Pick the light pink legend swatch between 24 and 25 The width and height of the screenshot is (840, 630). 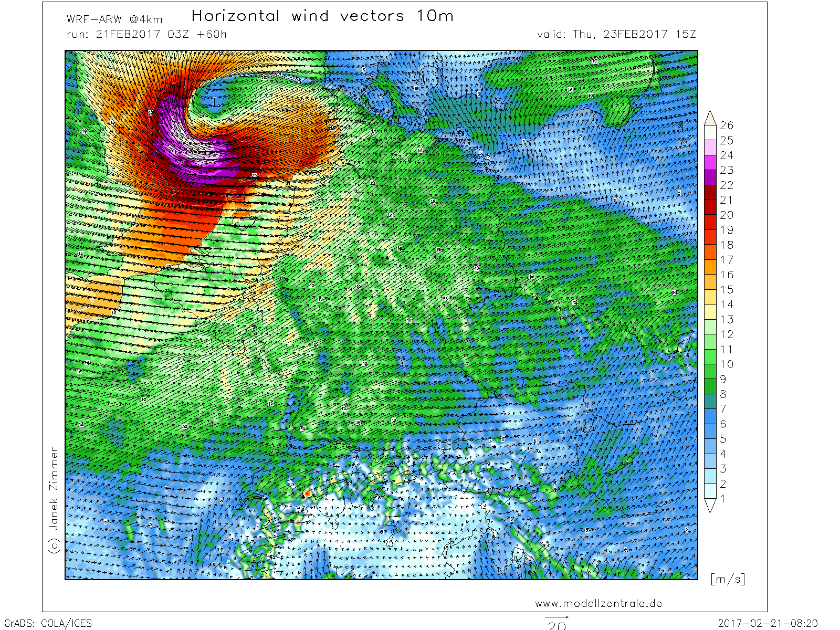[710, 148]
